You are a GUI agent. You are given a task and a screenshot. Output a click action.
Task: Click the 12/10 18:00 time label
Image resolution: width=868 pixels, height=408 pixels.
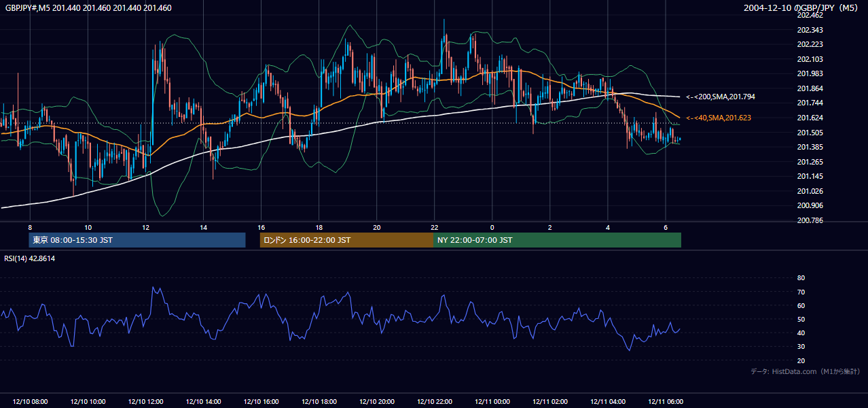319,401
